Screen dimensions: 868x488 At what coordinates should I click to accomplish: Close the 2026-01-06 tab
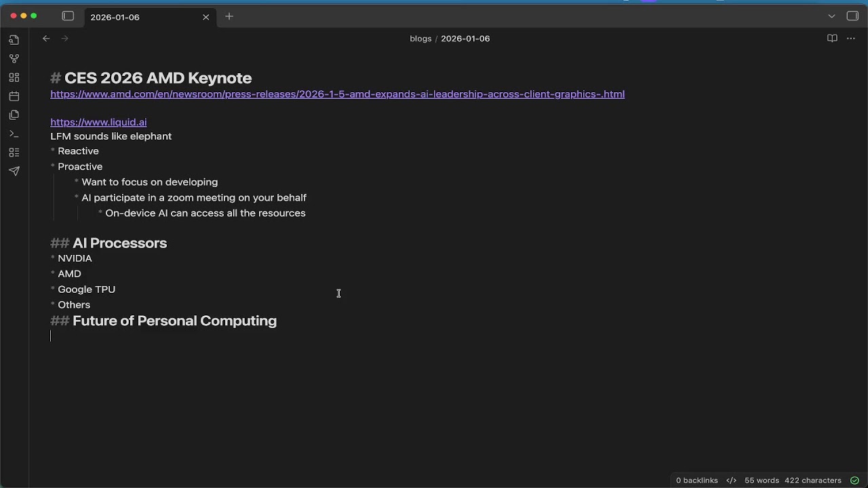(x=206, y=17)
